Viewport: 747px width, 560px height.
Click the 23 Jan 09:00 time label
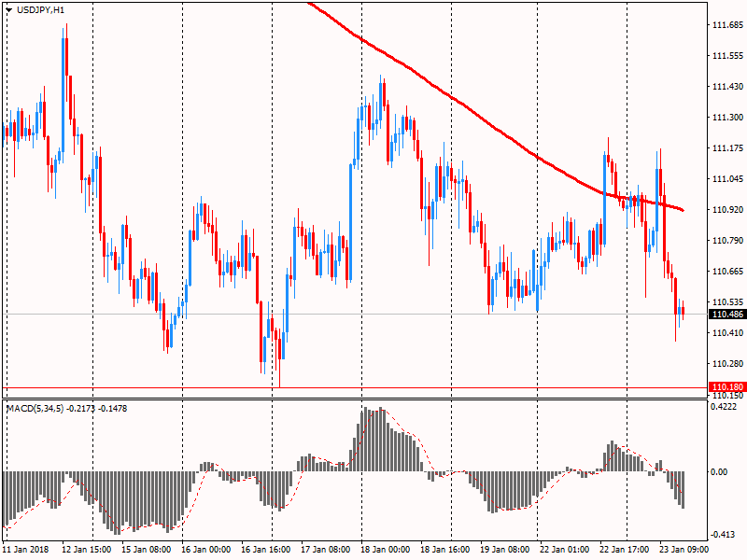click(684, 549)
